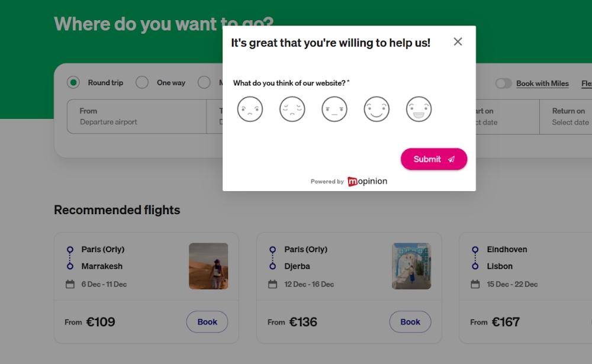
Task: Open the Return on date selector
Action: pyautogui.click(x=567, y=117)
